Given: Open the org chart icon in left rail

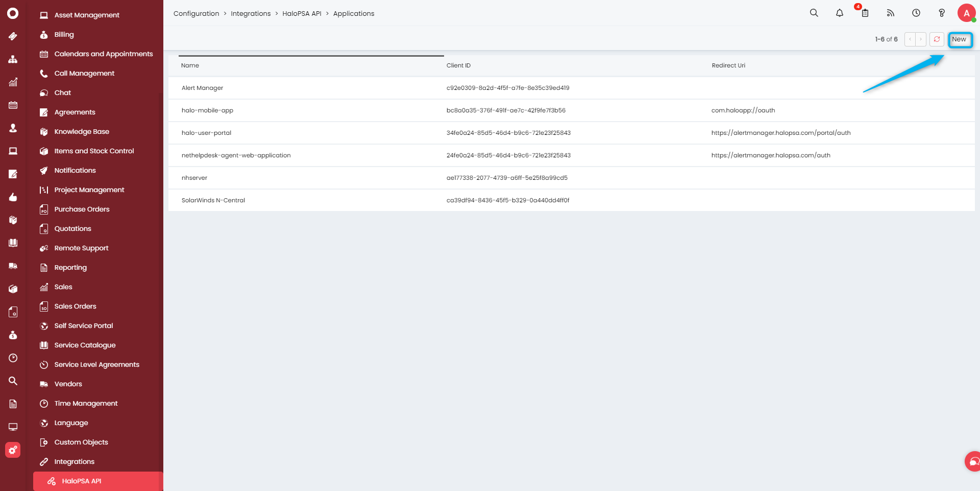Looking at the screenshot, I should pos(13,59).
